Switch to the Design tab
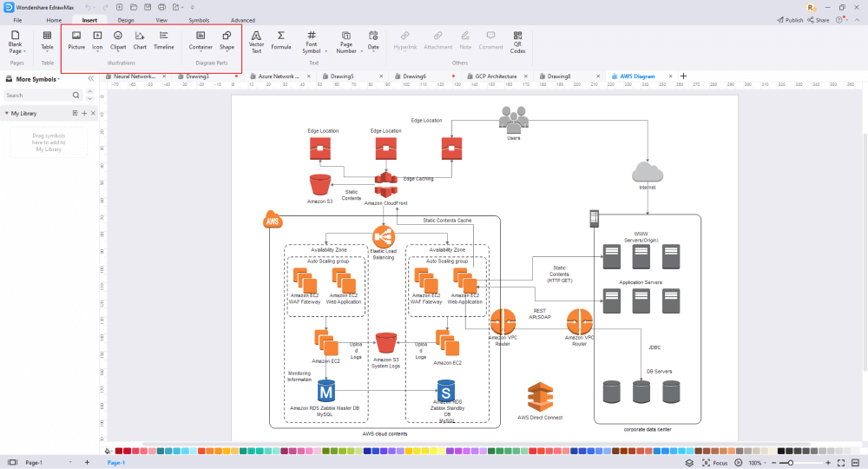This screenshot has height=469, width=868. pyautogui.click(x=126, y=20)
